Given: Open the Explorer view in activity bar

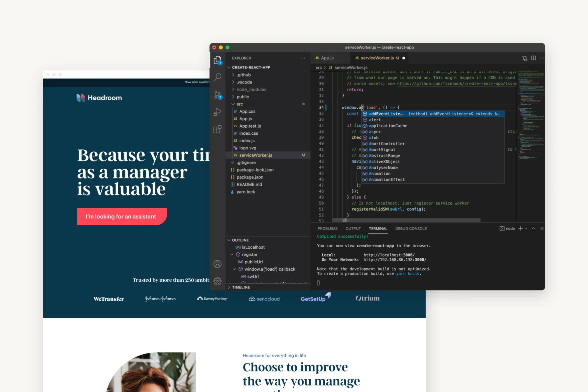Looking at the screenshot, I should click(x=217, y=60).
